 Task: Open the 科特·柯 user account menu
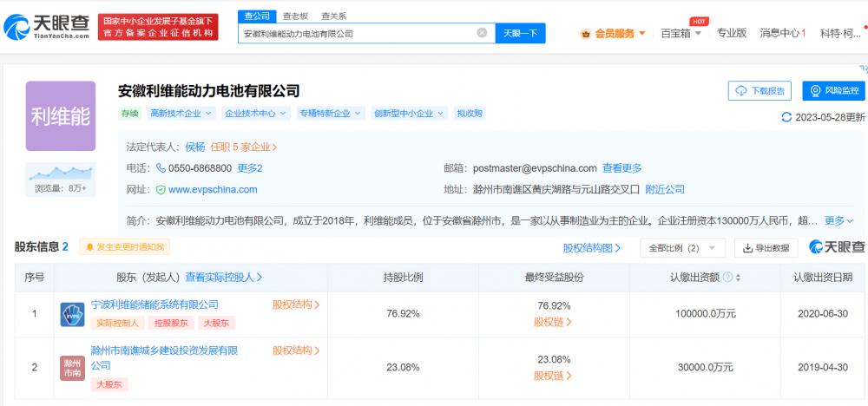(x=839, y=33)
